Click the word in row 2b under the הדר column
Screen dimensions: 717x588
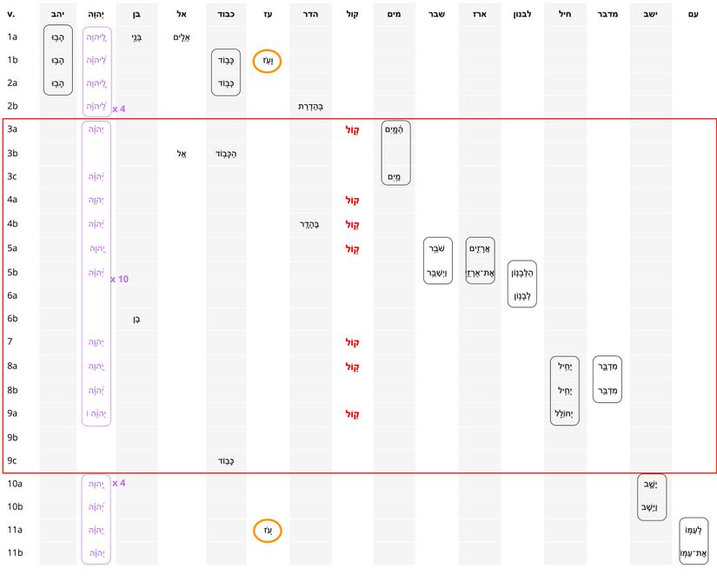pos(309,107)
